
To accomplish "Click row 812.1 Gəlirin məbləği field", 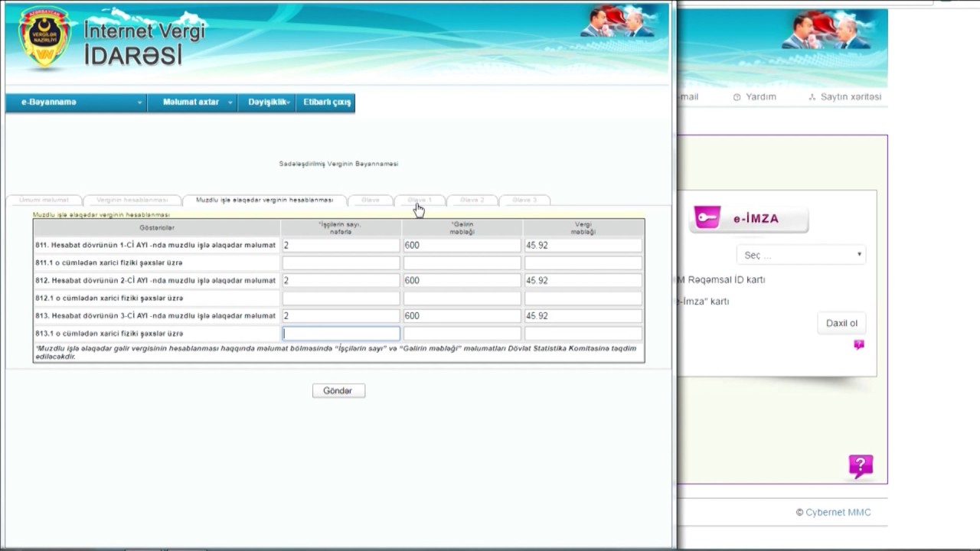I will tap(462, 298).
